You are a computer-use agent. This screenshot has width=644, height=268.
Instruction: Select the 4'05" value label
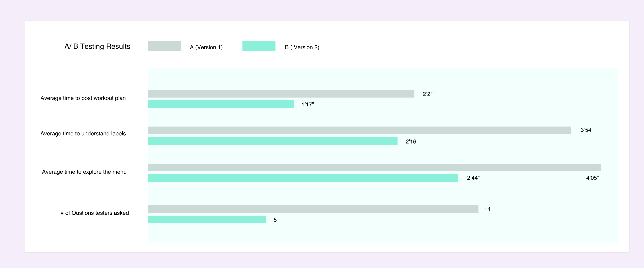click(592, 178)
